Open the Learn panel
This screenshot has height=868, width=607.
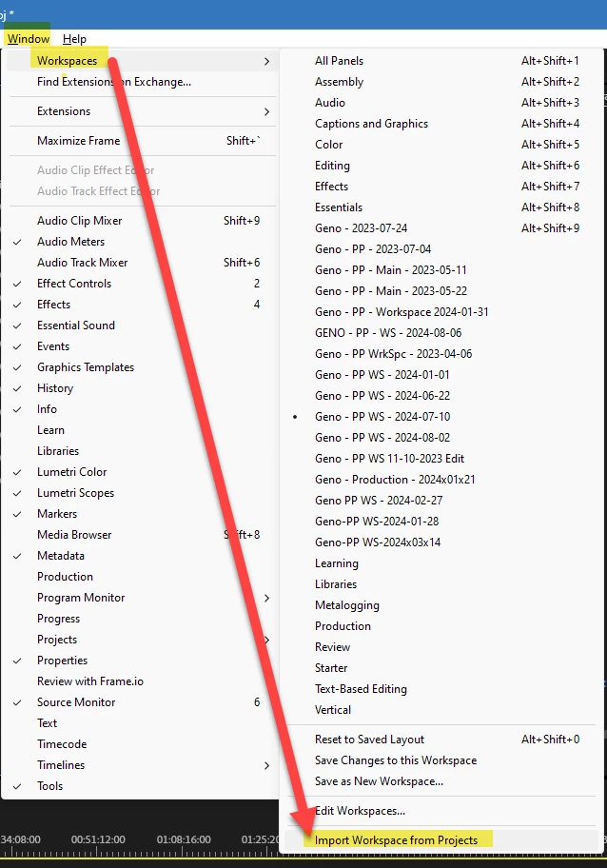(142, 430)
